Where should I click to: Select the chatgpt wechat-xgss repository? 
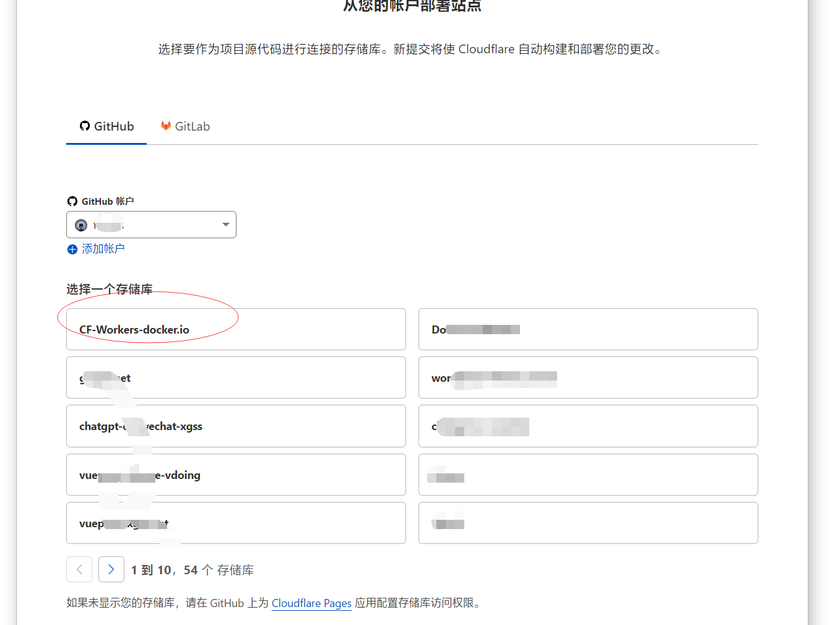236,426
